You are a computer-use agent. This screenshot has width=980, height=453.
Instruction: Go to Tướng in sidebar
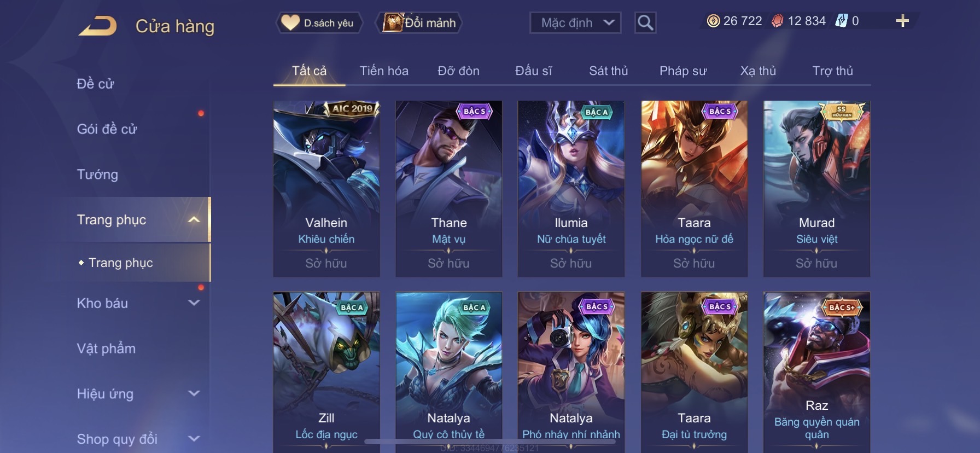pyautogui.click(x=97, y=174)
